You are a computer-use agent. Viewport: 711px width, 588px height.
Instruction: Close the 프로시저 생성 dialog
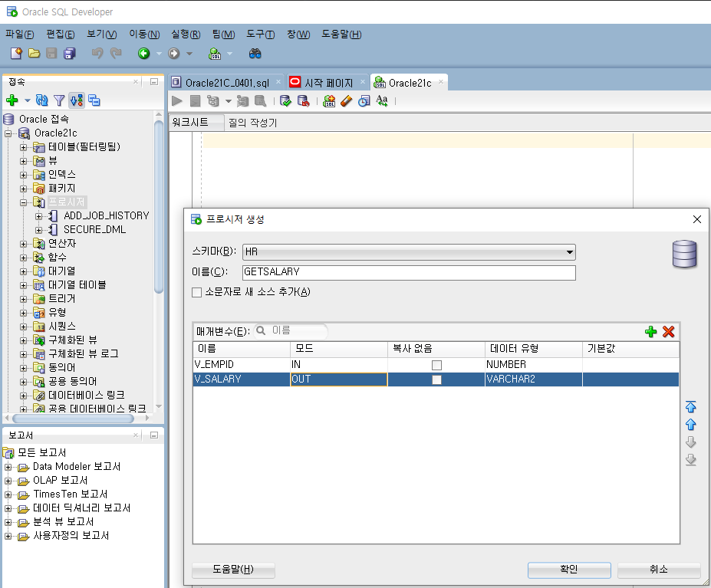pos(697,219)
